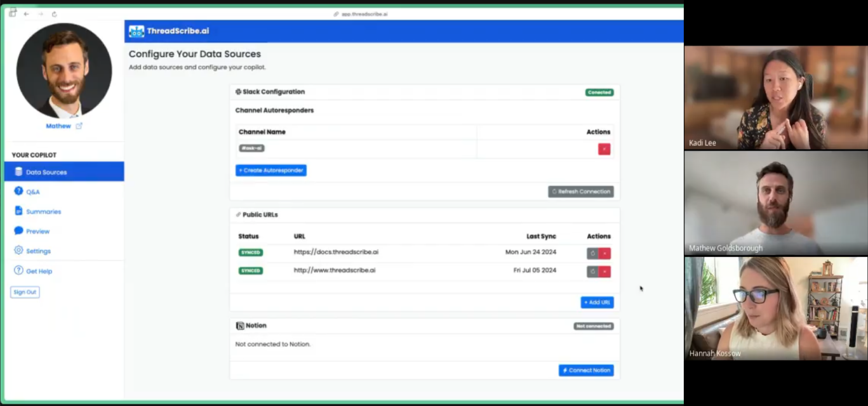
Task: Resync the docs.threadscribe.ai URL
Action: [592, 253]
